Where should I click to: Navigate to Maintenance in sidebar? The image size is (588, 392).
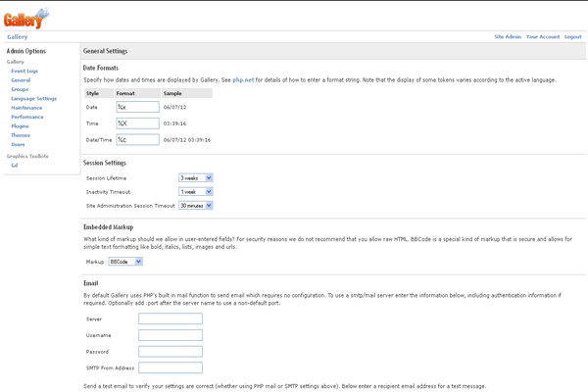(26, 108)
